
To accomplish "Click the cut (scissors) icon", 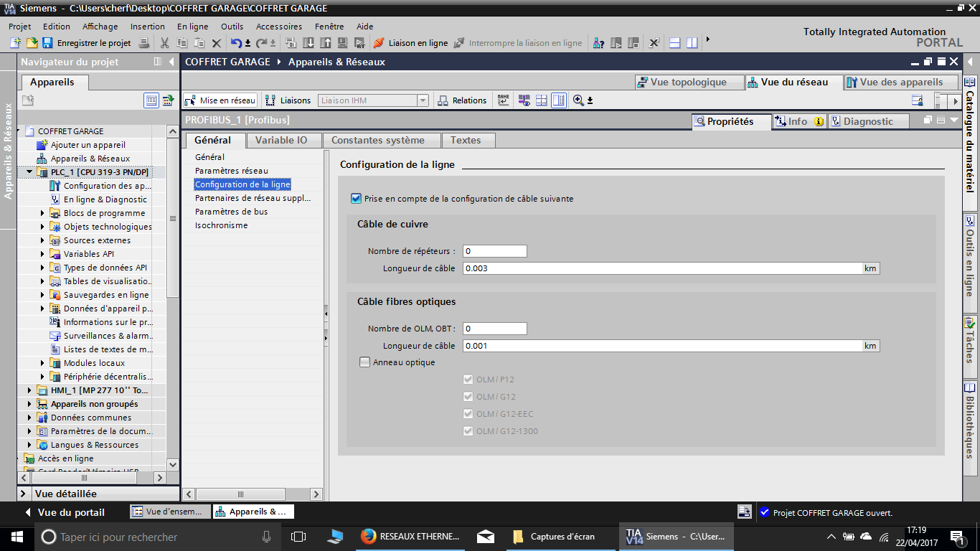I will pyautogui.click(x=164, y=43).
